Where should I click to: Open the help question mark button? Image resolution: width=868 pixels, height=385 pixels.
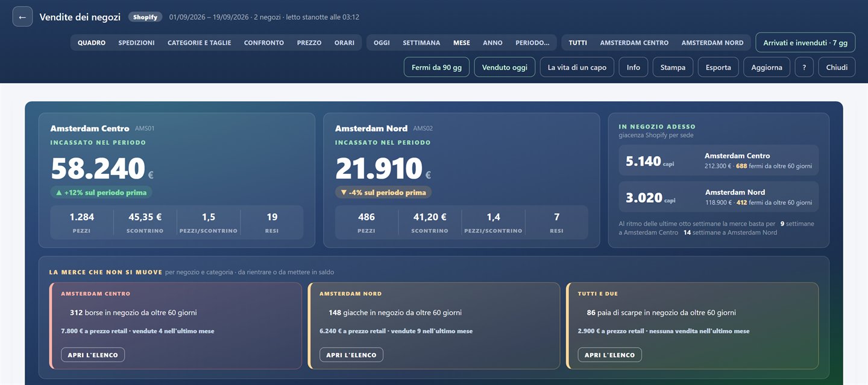(x=804, y=67)
